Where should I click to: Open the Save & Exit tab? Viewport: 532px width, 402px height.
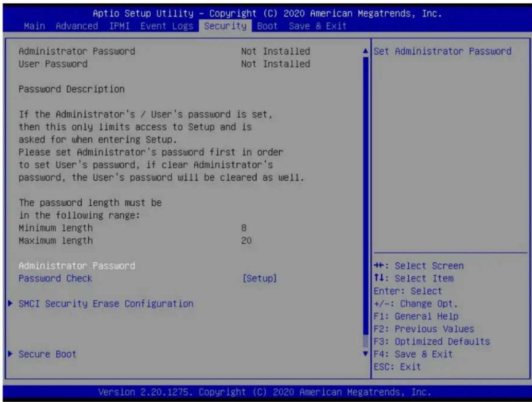click(x=318, y=26)
